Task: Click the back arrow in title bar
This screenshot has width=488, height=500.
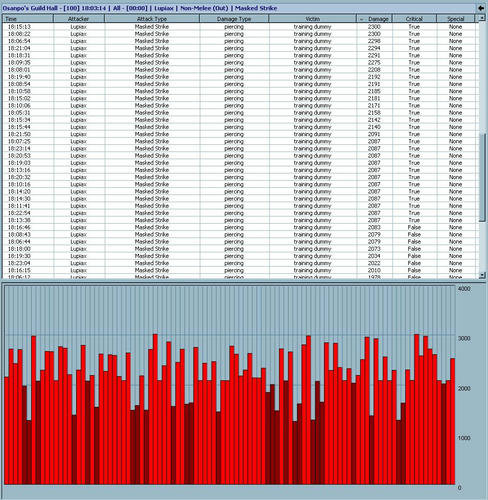Action: click(x=481, y=8)
